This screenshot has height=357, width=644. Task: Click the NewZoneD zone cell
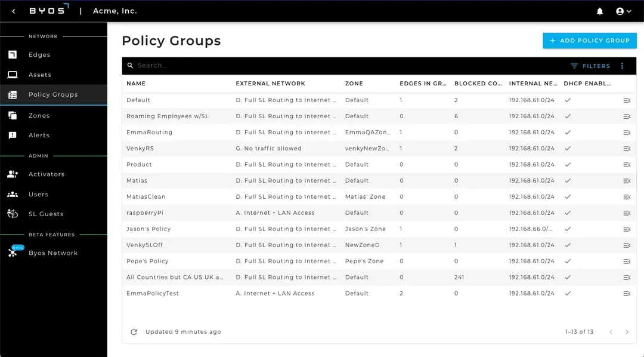363,245
